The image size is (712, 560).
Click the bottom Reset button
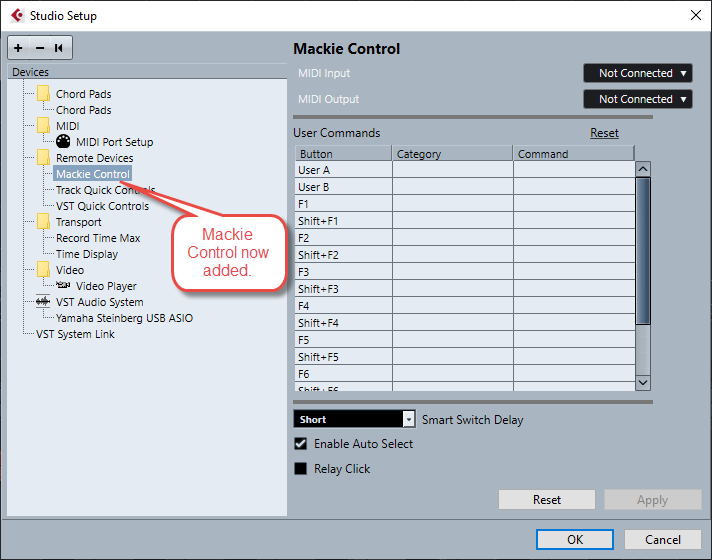pyautogui.click(x=547, y=500)
